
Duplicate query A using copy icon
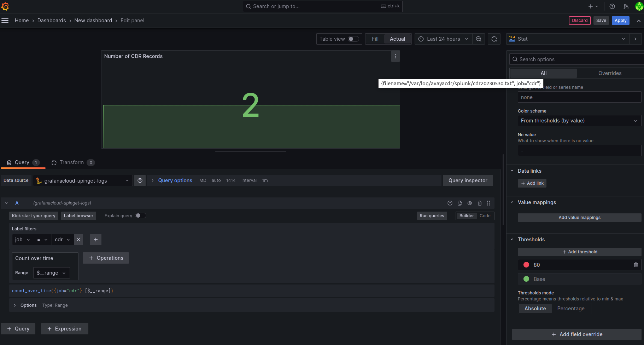[x=460, y=203]
